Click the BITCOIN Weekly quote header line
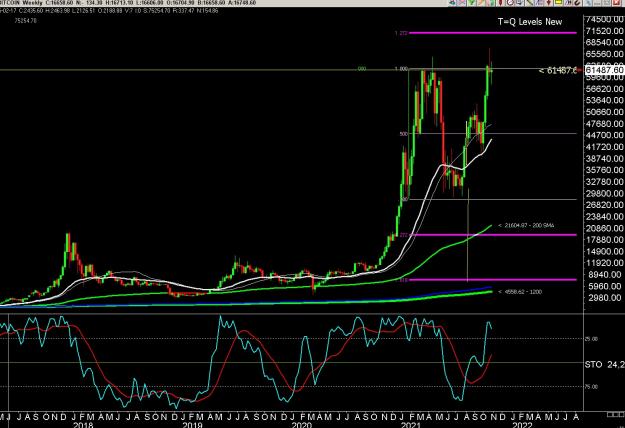 (x=128, y=3)
